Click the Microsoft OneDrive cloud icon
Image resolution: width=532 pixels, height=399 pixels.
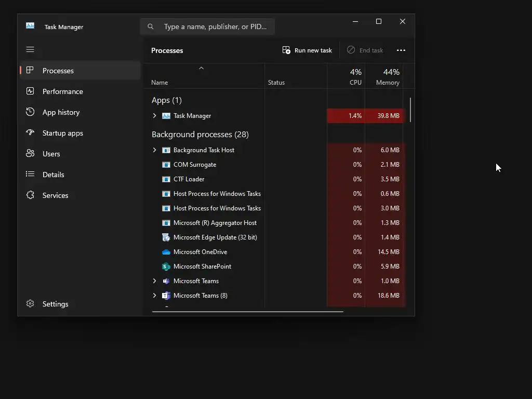[x=166, y=252]
